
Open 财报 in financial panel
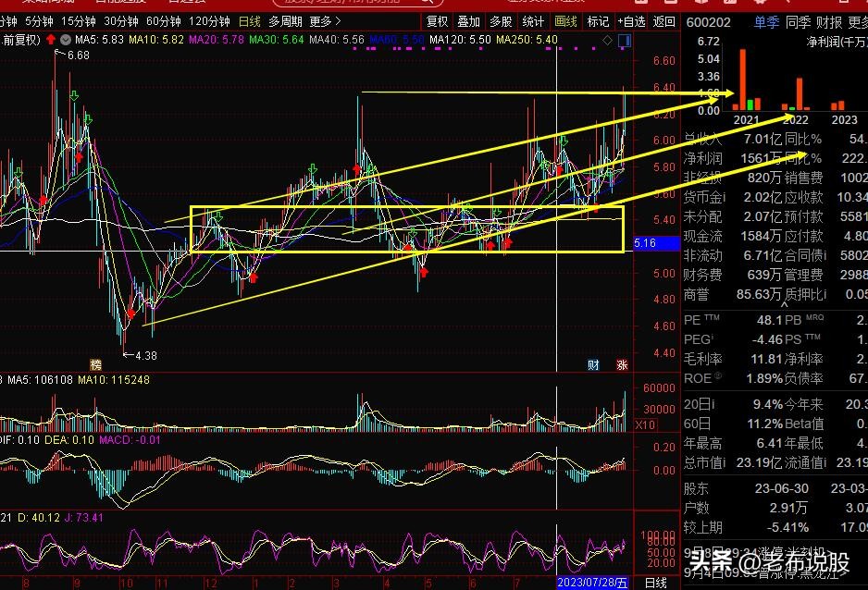(829, 23)
